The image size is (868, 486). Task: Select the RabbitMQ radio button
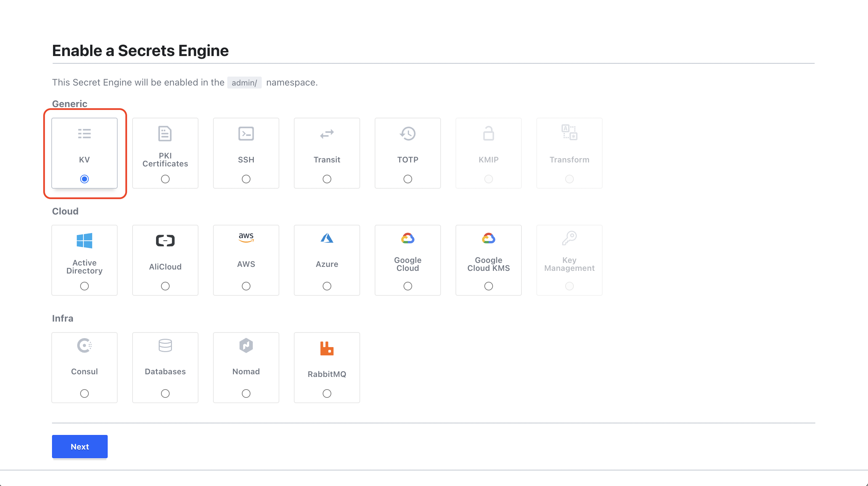327,394
